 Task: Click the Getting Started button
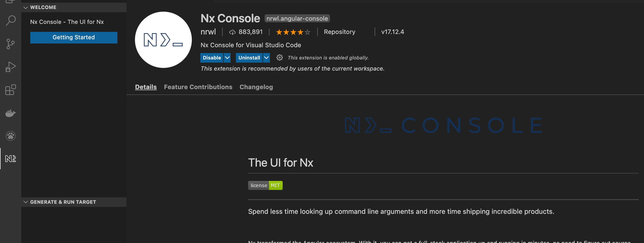point(74,37)
